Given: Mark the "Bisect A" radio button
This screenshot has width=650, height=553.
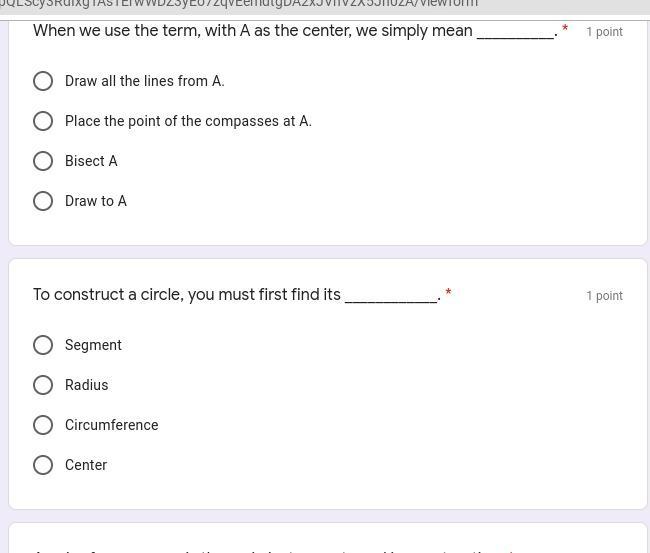Looking at the screenshot, I should (x=43, y=161).
